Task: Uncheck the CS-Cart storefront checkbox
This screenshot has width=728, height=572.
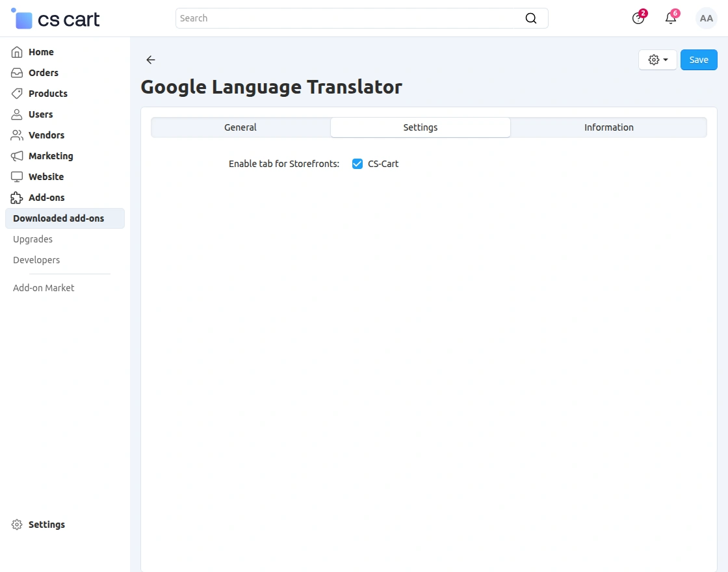Action: pyautogui.click(x=357, y=164)
